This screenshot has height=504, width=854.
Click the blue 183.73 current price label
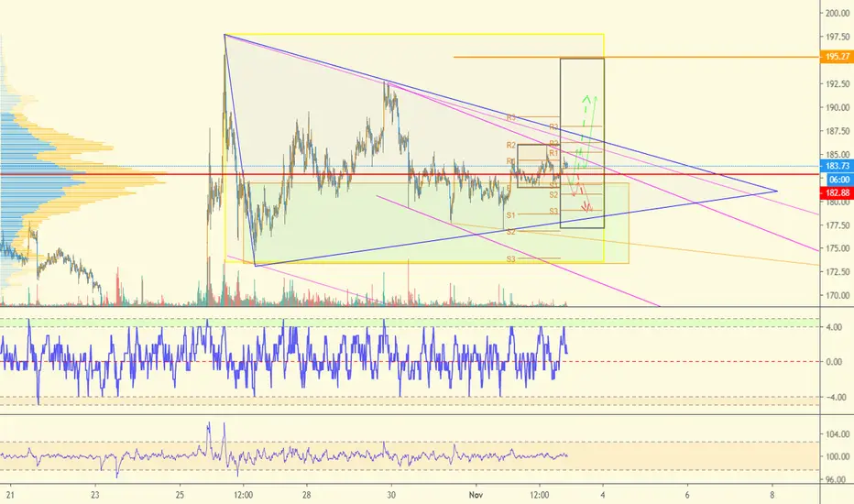(837, 166)
